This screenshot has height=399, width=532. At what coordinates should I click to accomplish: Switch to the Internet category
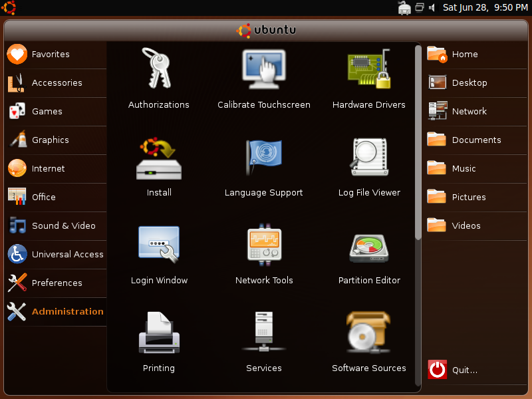pyautogui.click(x=48, y=169)
